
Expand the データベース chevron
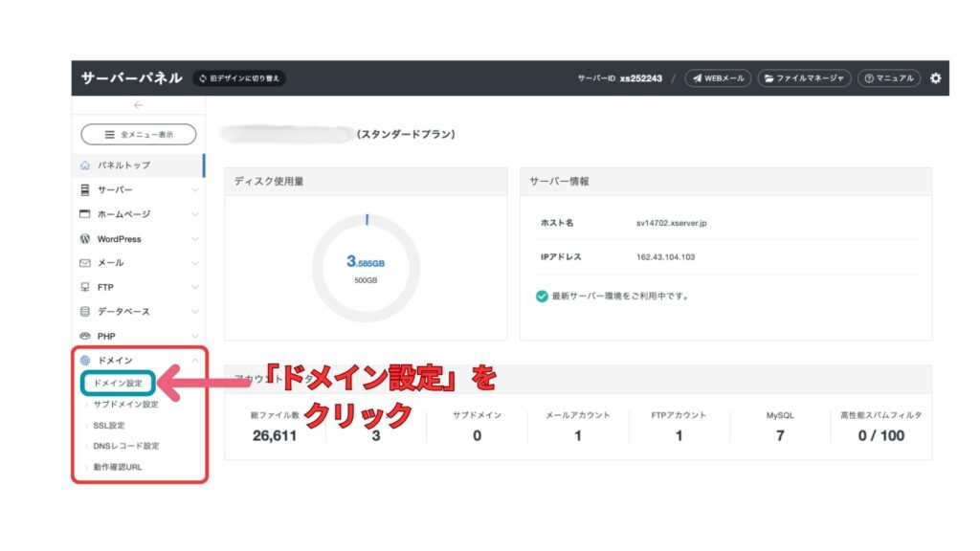coord(195,312)
